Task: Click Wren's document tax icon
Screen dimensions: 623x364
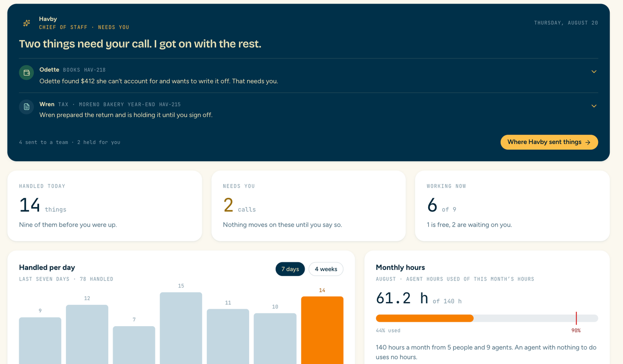Action: (27, 107)
